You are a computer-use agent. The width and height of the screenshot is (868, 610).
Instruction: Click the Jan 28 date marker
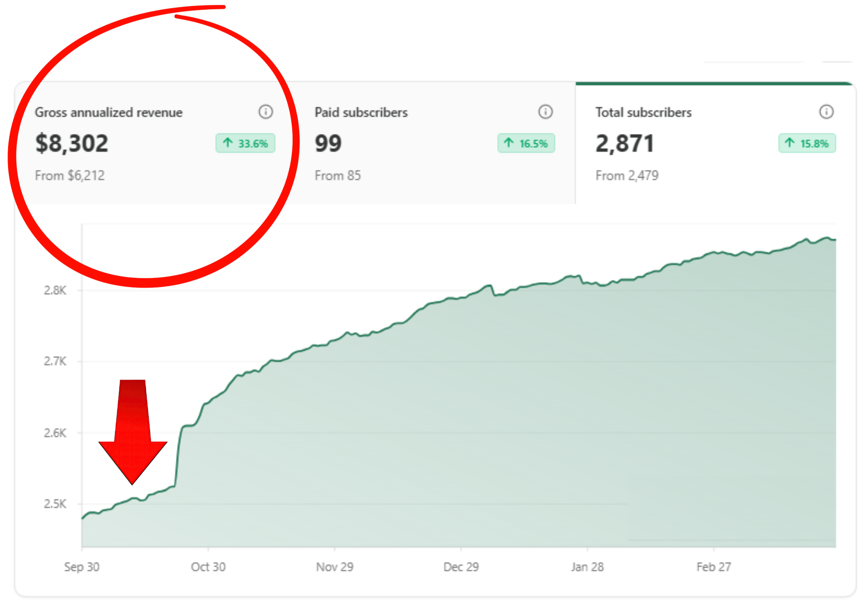click(587, 567)
